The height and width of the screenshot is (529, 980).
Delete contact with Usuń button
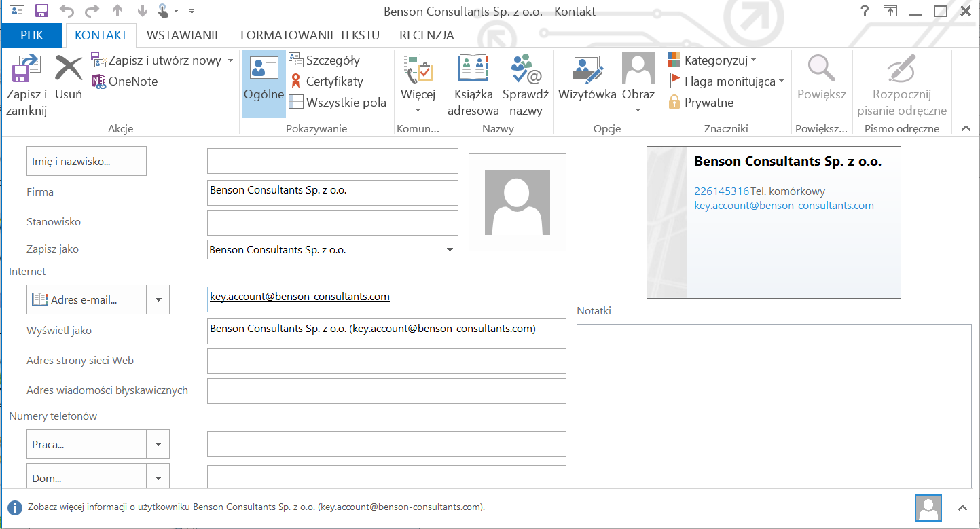click(x=69, y=77)
